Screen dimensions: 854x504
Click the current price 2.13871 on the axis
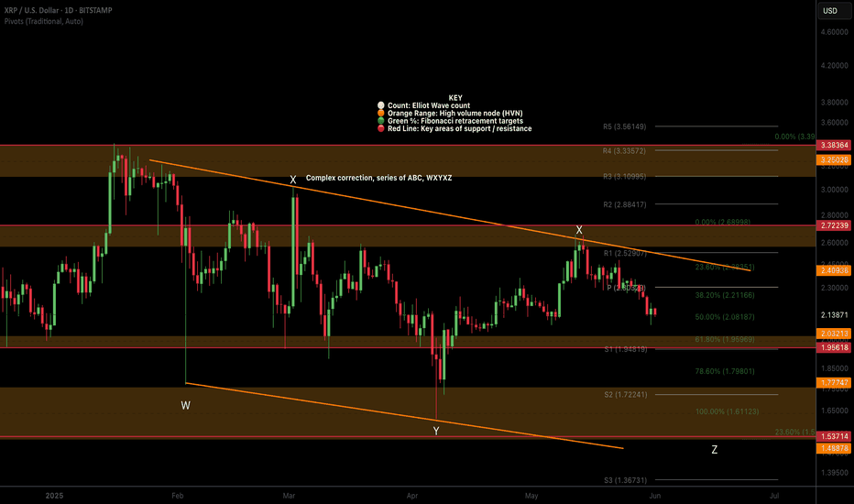click(835, 315)
